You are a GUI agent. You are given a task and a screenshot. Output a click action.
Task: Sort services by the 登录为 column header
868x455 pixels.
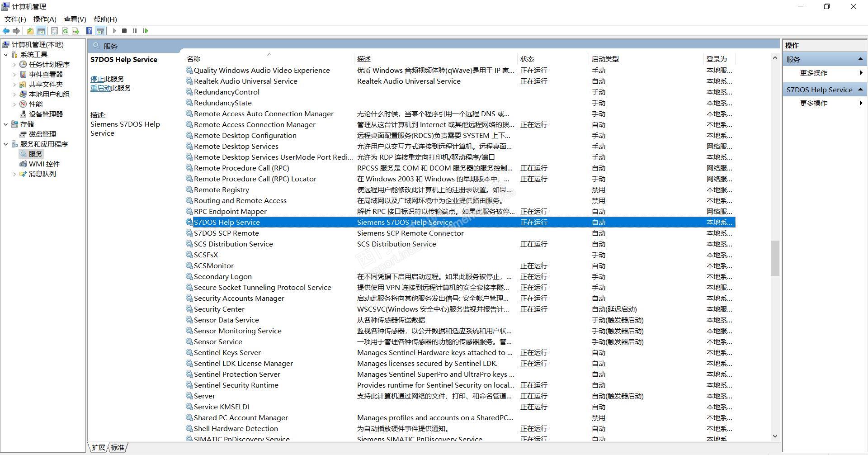point(720,59)
